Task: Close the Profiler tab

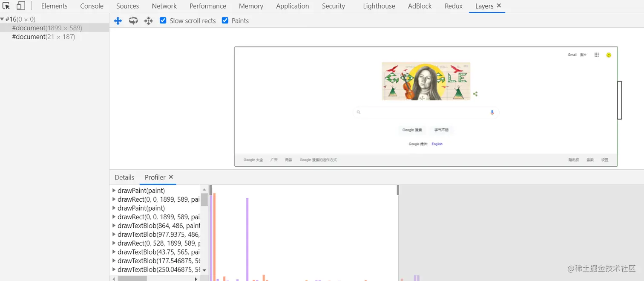Action: (171, 177)
